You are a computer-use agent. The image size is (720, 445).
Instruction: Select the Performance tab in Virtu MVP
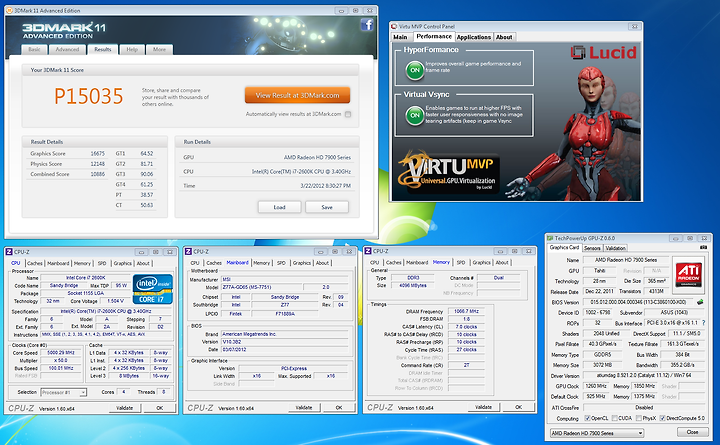pos(434,36)
